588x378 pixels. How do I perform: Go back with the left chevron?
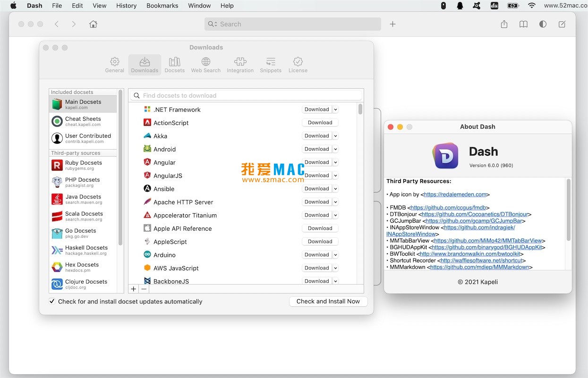coord(57,24)
